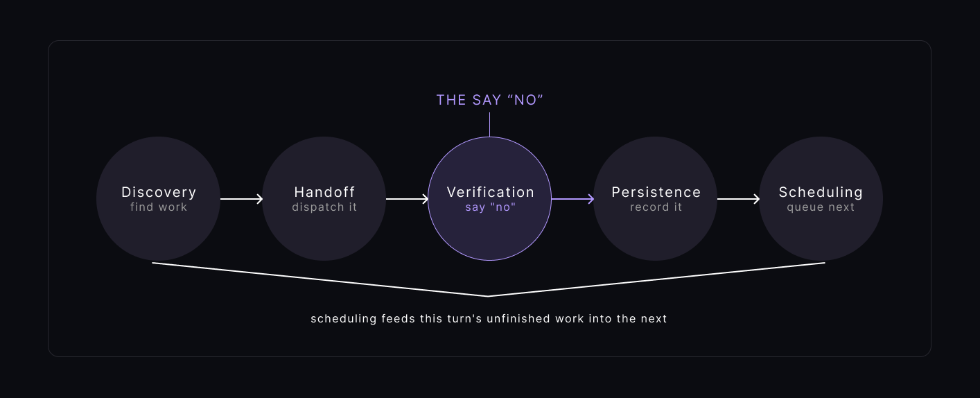
Task: Click the arrow from Persistence to Scheduling
Action: coord(738,199)
